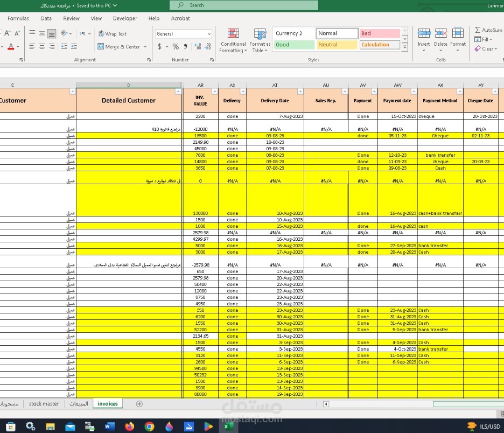Select column AR header
This screenshot has height=433, width=504.
(x=200, y=85)
